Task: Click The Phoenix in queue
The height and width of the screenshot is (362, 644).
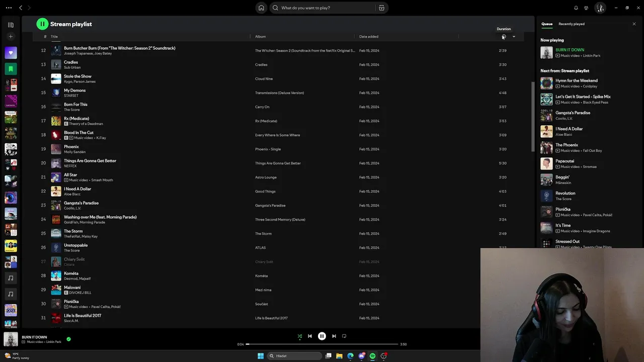Action: pyautogui.click(x=567, y=145)
